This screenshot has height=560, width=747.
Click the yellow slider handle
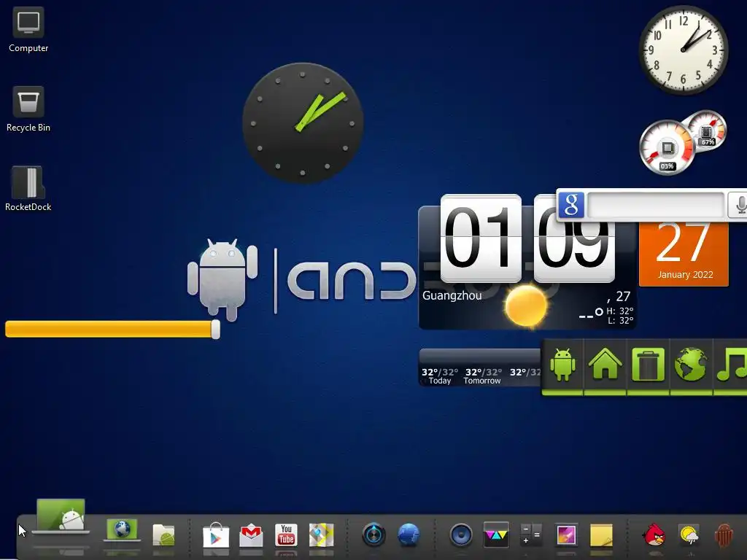click(x=215, y=329)
